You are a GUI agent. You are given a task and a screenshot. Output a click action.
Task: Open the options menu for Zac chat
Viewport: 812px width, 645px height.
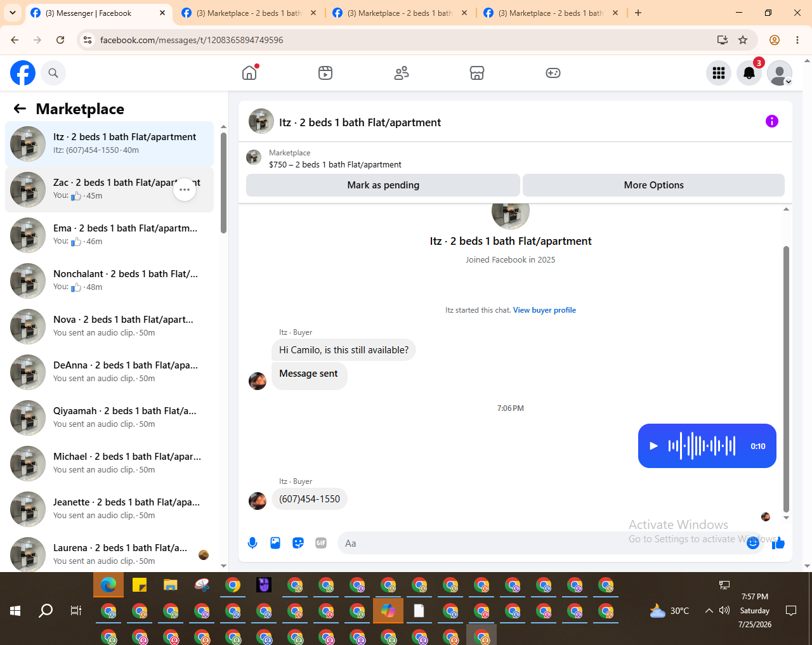pos(185,190)
